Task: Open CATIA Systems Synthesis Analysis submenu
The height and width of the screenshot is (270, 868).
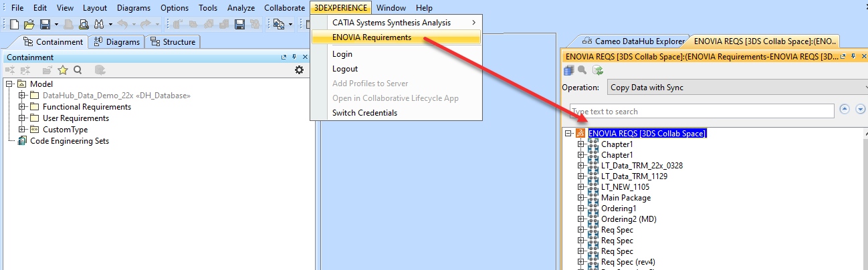Action: coord(396,23)
